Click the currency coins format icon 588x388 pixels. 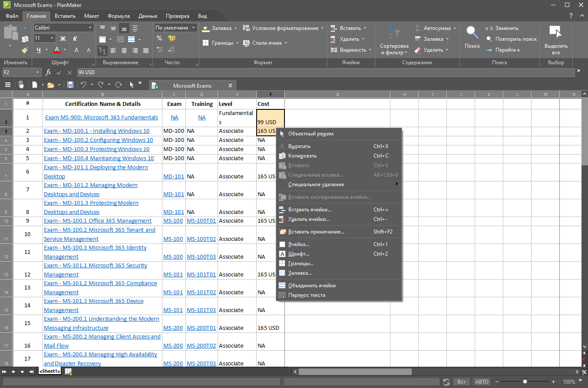coord(172,39)
